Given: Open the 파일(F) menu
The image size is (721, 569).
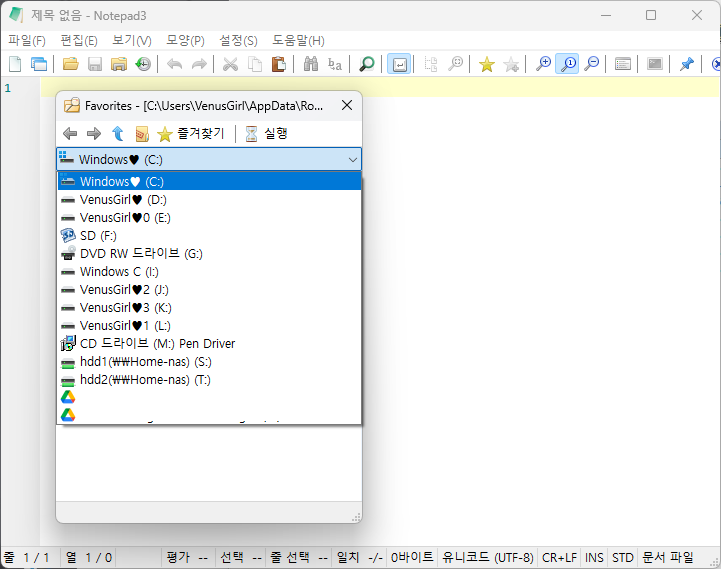Looking at the screenshot, I should point(27,40).
